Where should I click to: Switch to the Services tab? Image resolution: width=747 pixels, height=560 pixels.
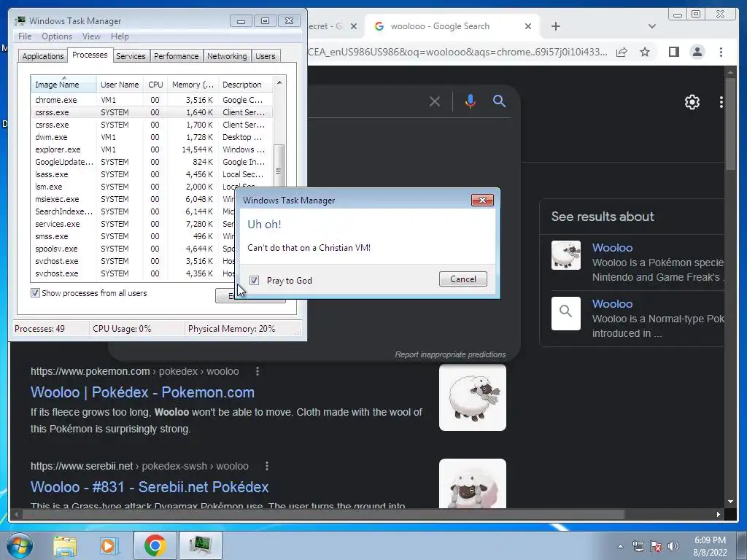[x=131, y=55]
